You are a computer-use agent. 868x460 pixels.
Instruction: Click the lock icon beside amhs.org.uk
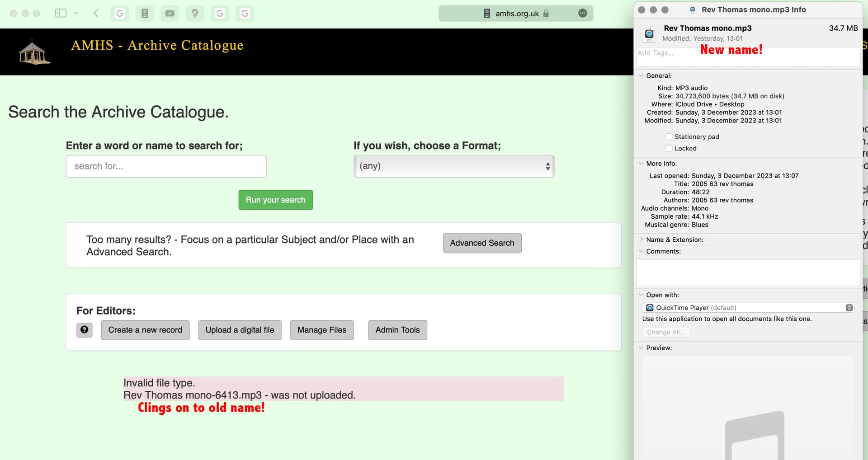(546, 14)
